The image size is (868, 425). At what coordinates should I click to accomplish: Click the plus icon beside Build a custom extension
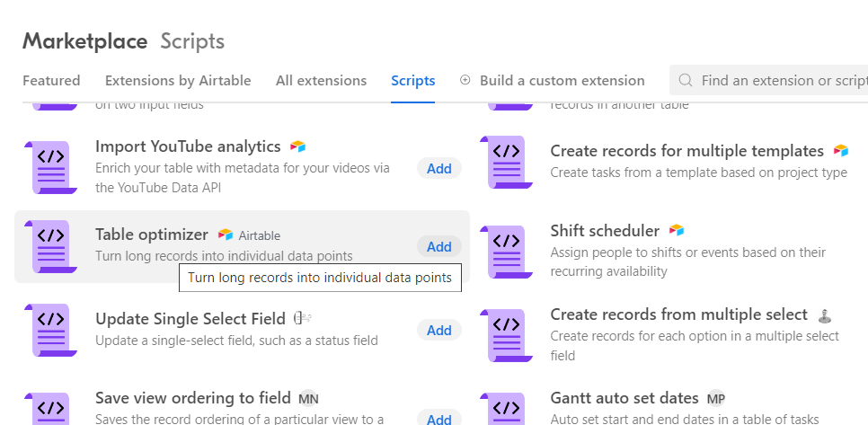[x=465, y=80]
